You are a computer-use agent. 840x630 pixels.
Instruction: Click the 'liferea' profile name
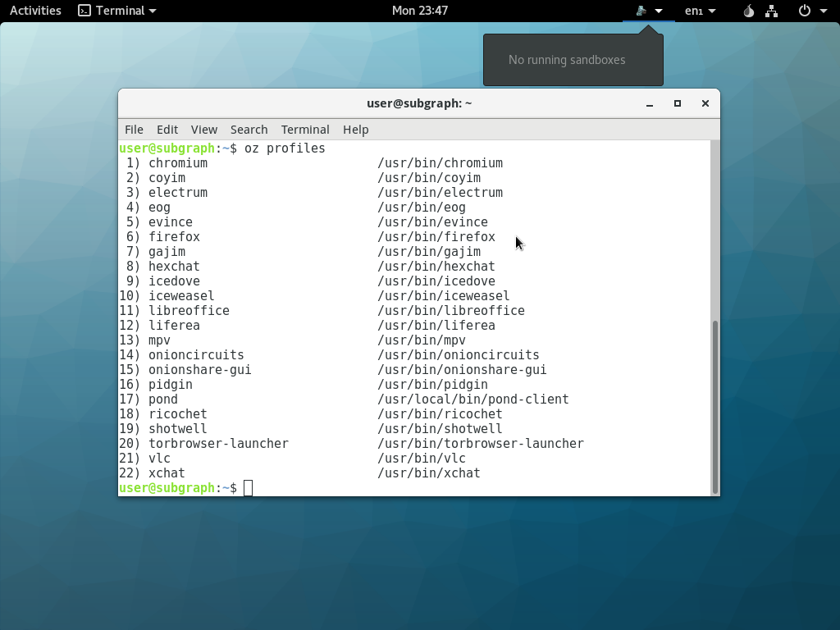(x=174, y=325)
